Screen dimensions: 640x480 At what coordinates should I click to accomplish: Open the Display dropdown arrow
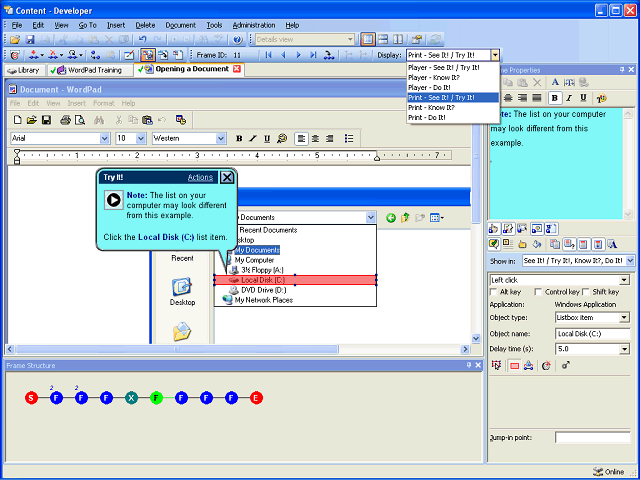(x=495, y=55)
